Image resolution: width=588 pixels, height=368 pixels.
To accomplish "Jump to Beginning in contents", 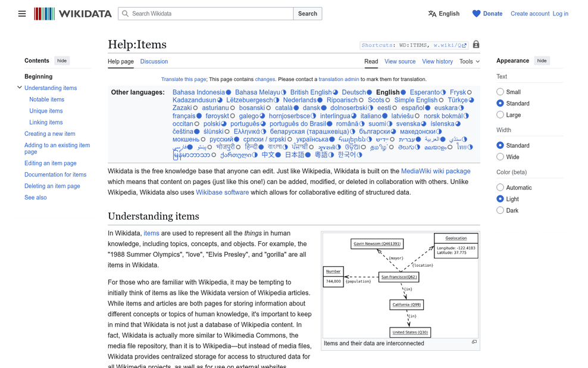I will 38,77.
